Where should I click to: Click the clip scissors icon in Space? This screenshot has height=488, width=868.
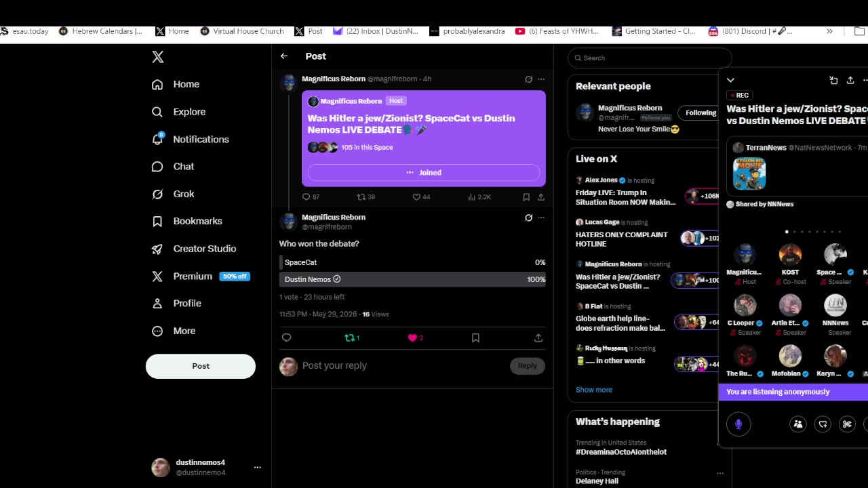847,424
